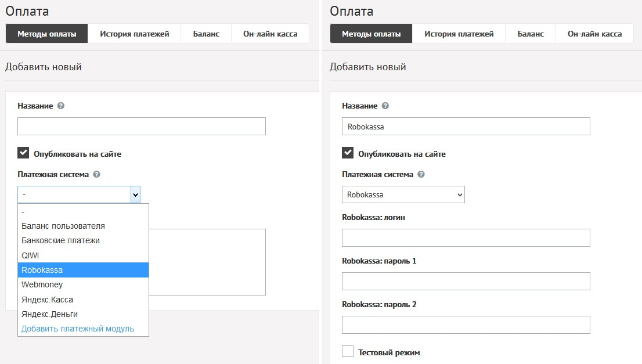
Task: Click the Robokassa: пароль 2 label
Action: pyautogui.click(x=379, y=304)
